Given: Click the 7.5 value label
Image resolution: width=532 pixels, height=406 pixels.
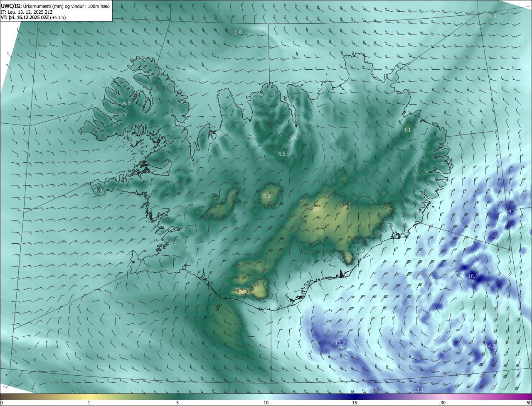Looking at the screenshot, I should [x=503, y=242].
